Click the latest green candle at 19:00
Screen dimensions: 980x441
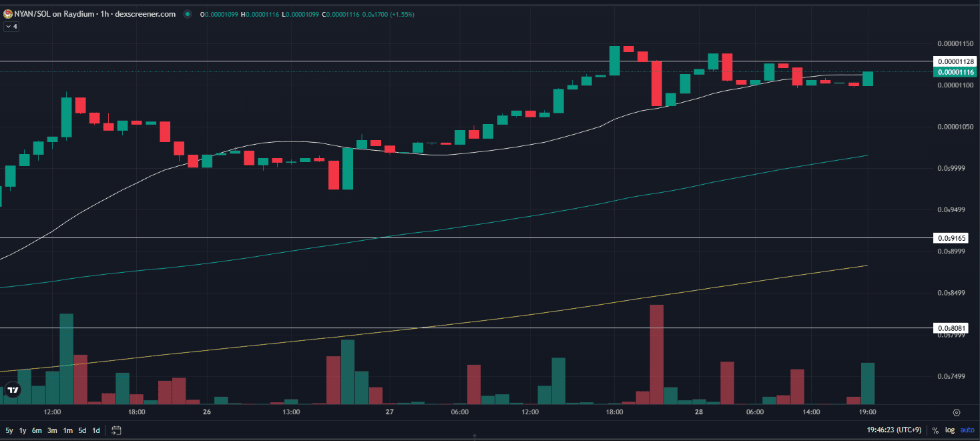coord(867,79)
